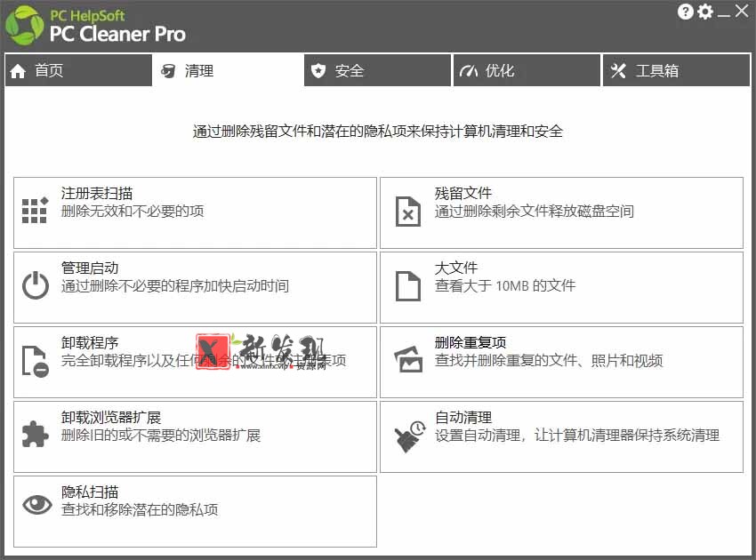Click description 设置自动清理，让计算机清理器保持系统清理
The height and width of the screenshot is (560, 756).
coord(577,436)
